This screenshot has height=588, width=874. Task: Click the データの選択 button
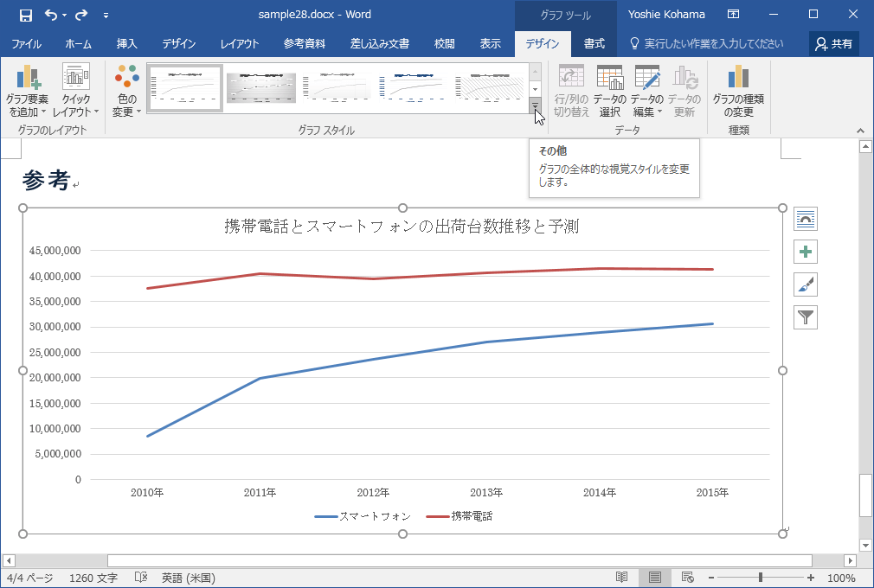pos(610,90)
